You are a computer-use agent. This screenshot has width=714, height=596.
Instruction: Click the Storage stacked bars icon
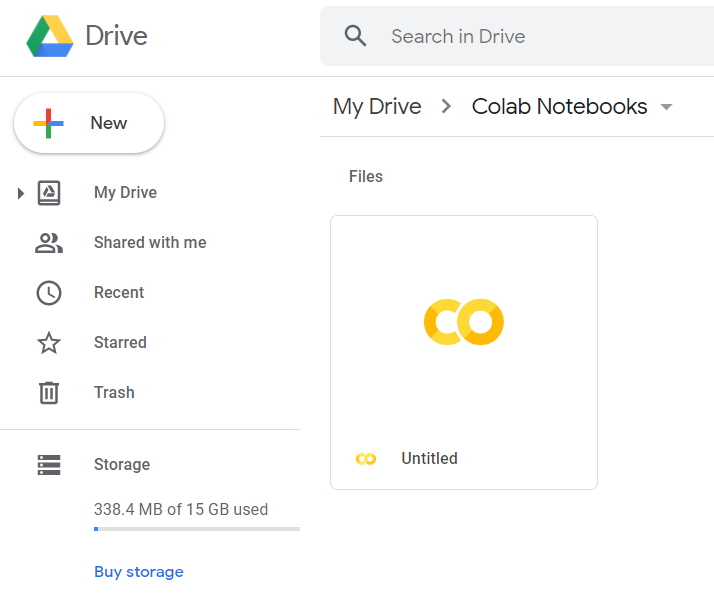pyautogui.click(x=49, y=465)
